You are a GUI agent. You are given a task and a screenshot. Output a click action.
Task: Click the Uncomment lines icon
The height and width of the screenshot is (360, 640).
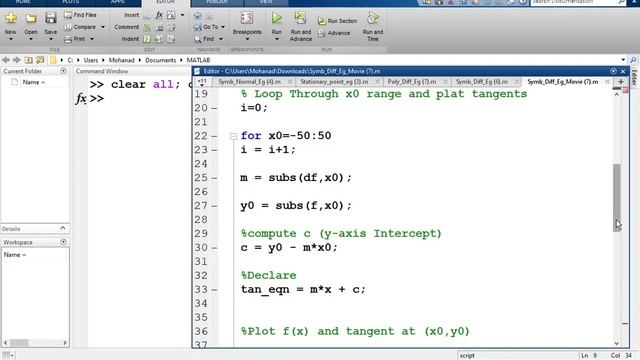pyautogui.click(x=160, y=27)
